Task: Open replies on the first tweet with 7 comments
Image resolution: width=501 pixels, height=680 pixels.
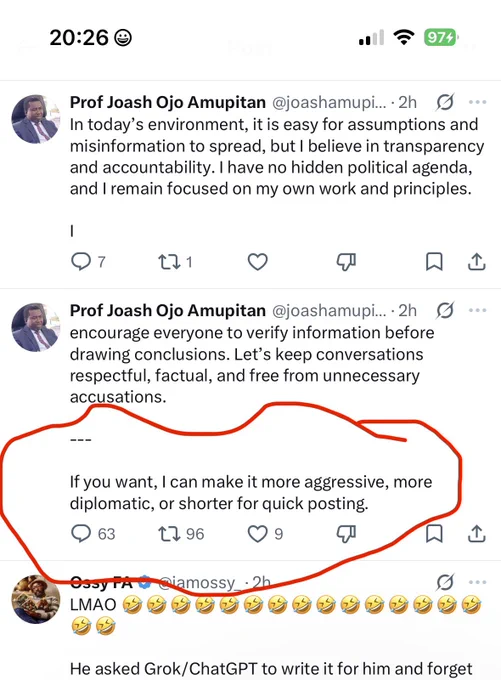Action: pos(88,262)
